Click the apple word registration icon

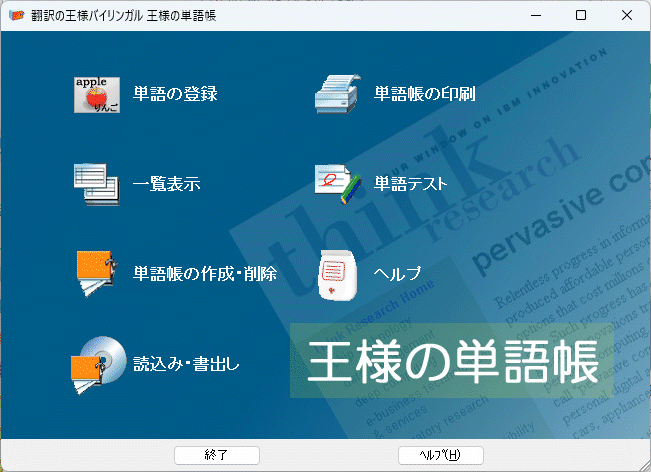pos(97,95)
